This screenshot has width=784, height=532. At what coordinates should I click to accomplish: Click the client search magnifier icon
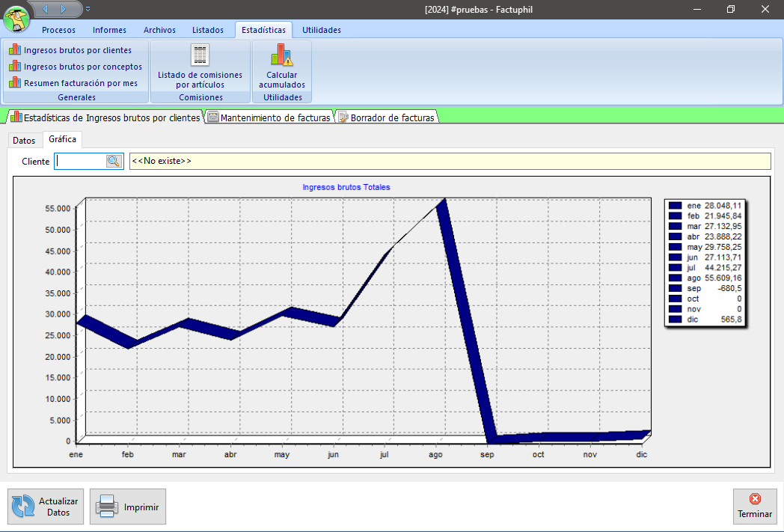click(x=114, y=161)
